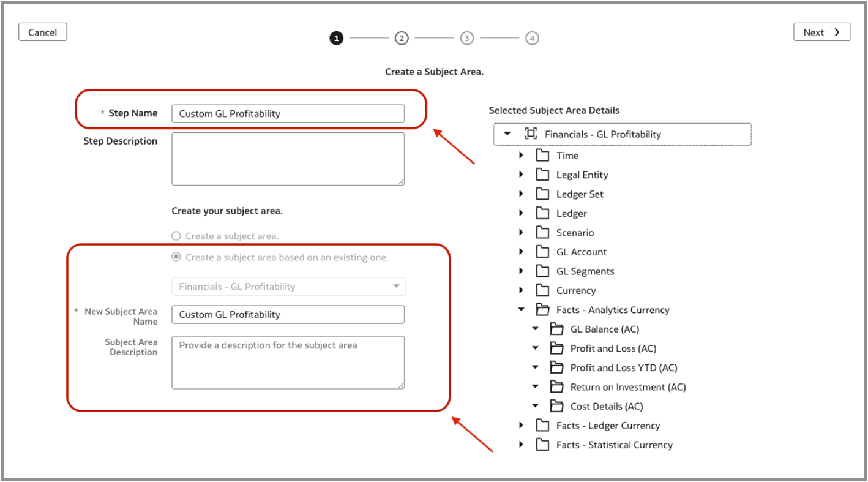The image size is (868, 482).
Task: Click the Legal Entity folder icon
Action: pyautogui.click(x=542, y=175)
